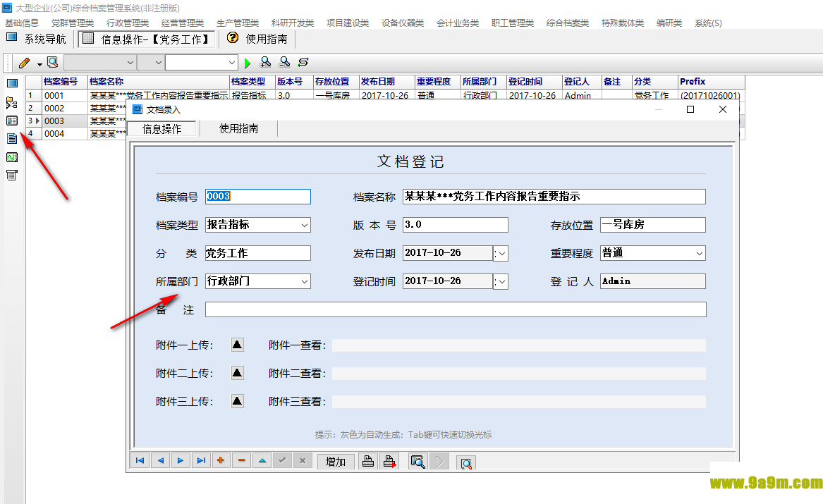Upload attachment two with the triangle button

coord(237,373)
